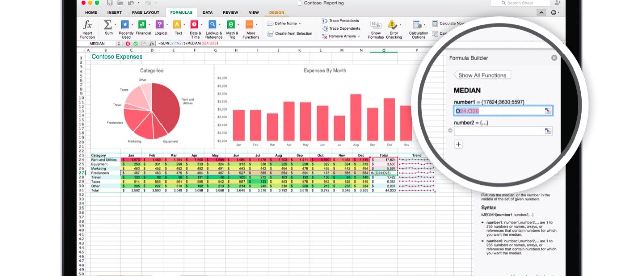The height and width of the screenshot is (276, 644).
Task: Close the Formula Builder pane
Action: pos(554,58)
